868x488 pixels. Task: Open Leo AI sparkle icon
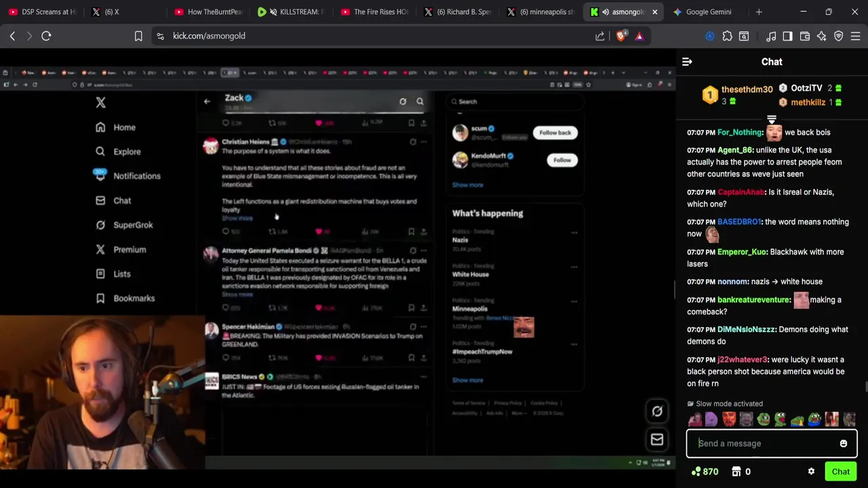pos(821,36)
